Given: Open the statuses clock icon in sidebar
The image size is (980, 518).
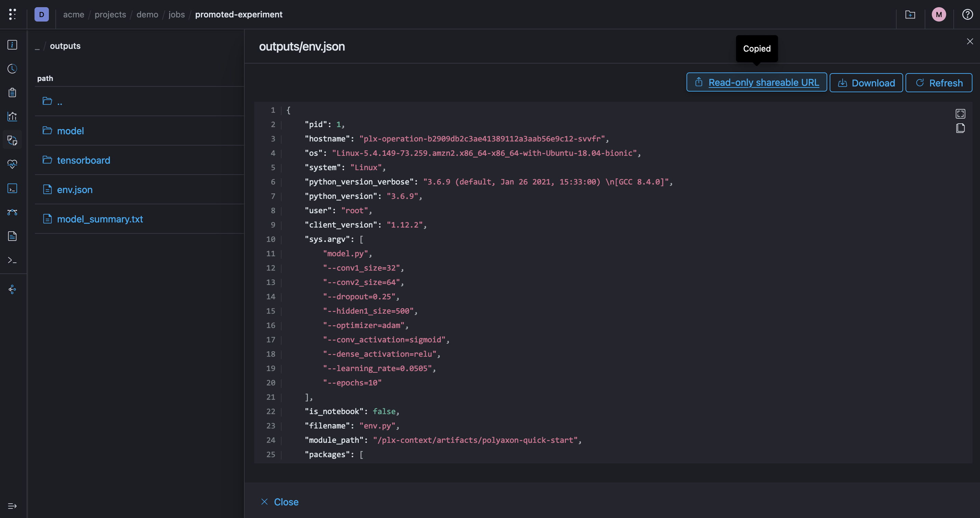Looking at the screenshot, I should click(12, 69).
